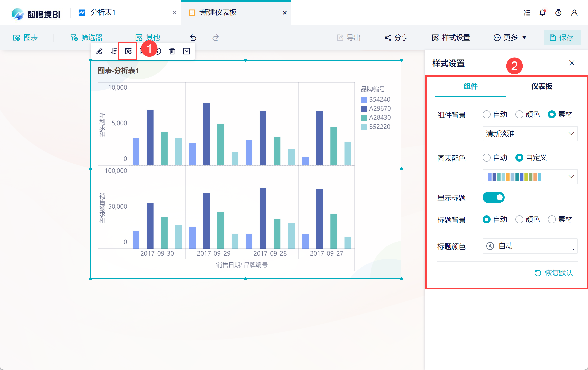Select 自动 radio for 图表配色
Screen dimensions: 588x370
(487, 158)
